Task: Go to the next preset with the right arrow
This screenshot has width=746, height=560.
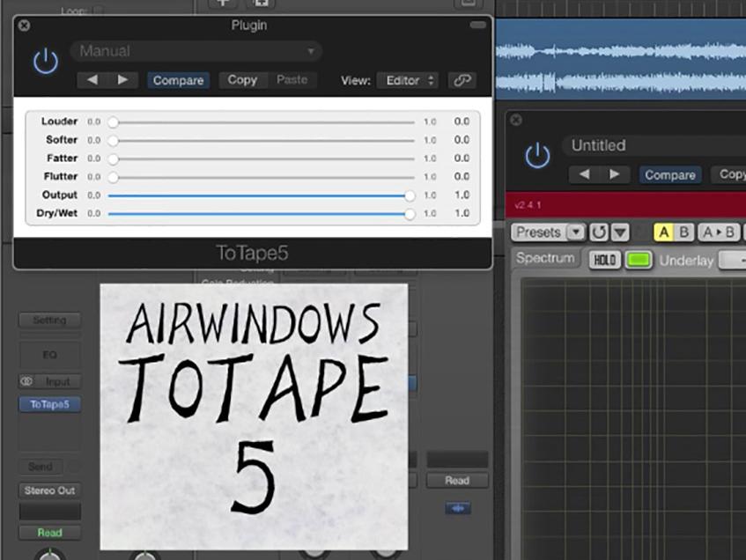Action: point(123,80)
